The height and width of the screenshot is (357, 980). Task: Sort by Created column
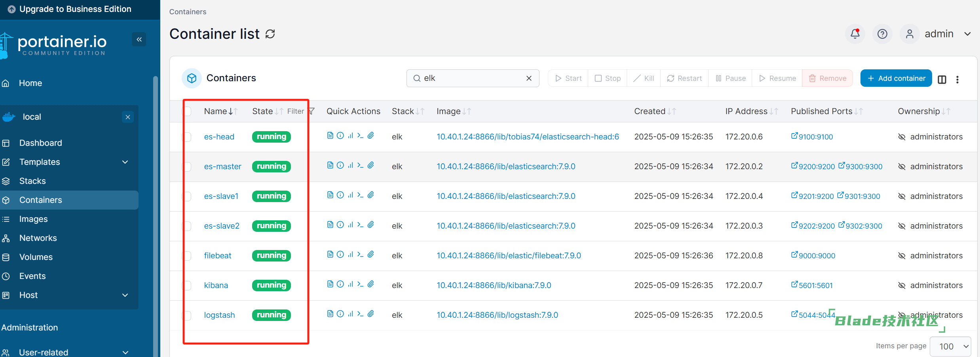tap(655, 111)
